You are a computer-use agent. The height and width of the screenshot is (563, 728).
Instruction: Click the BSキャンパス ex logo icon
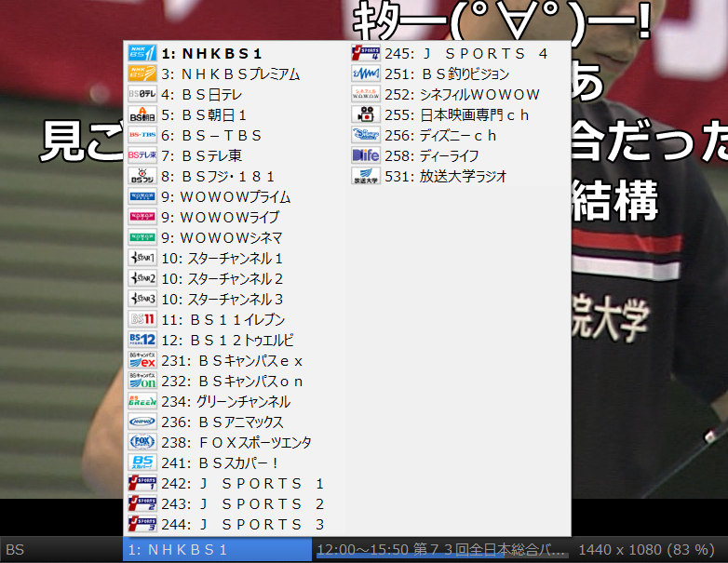click(x=142, y=361)
